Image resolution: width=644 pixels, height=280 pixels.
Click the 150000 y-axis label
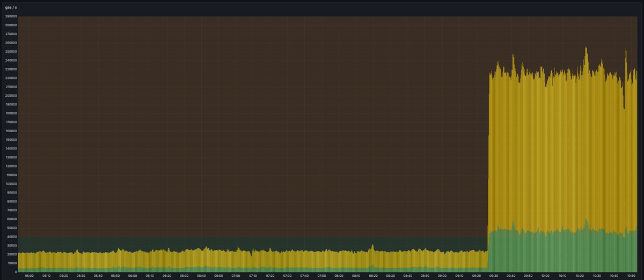(x=11, y=140)
